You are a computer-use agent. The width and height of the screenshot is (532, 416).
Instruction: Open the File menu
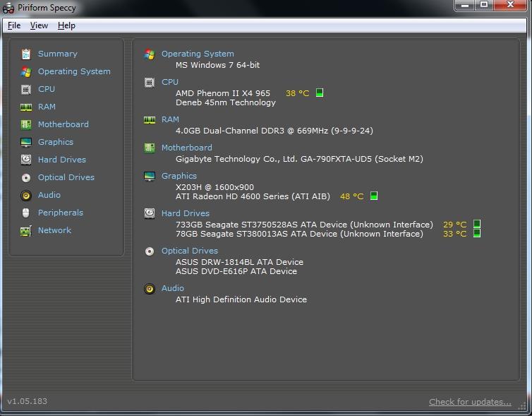tap(14, 25)
